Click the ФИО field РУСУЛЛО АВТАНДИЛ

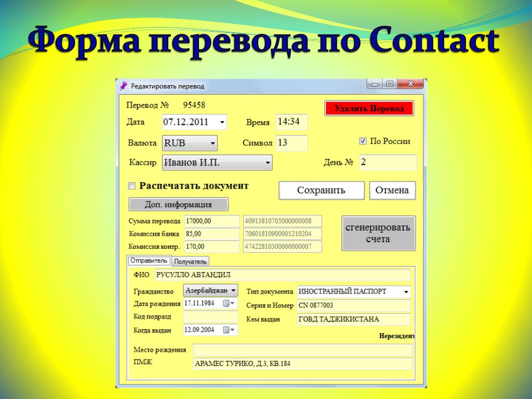point(283,275)
